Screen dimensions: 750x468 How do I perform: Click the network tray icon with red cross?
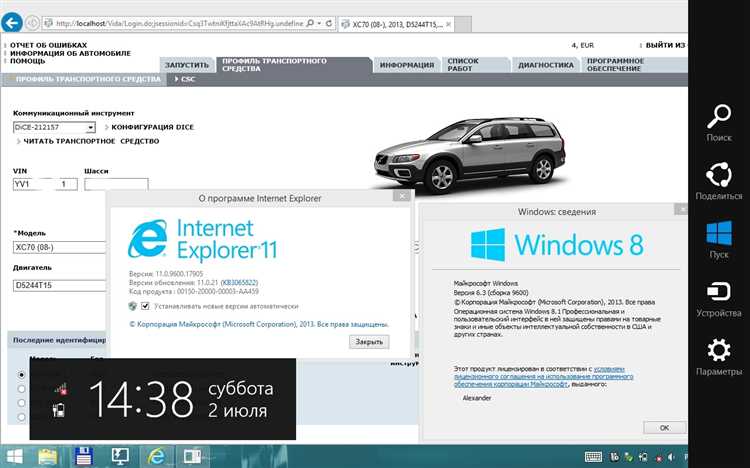(658, 458)
